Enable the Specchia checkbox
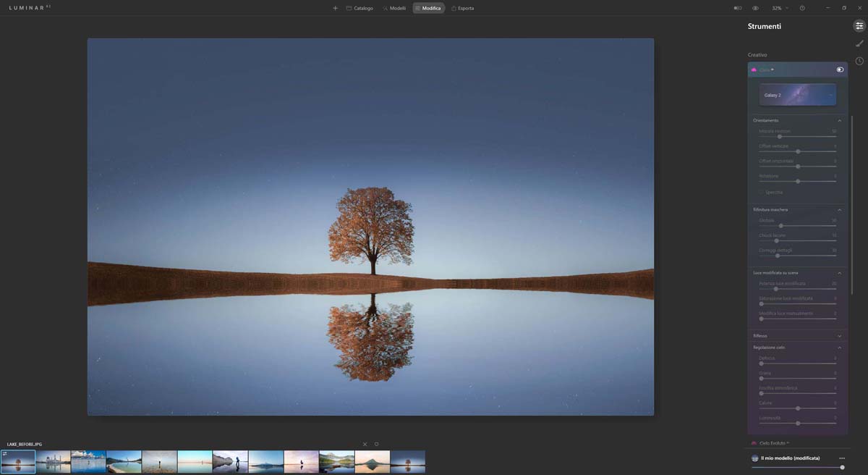 [762, 193]
